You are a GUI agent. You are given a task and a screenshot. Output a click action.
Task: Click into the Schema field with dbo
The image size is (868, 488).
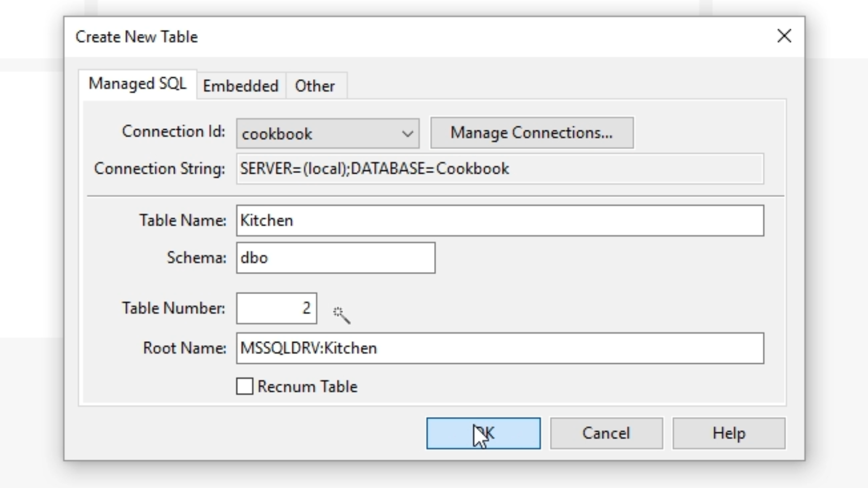coord(335,258)
